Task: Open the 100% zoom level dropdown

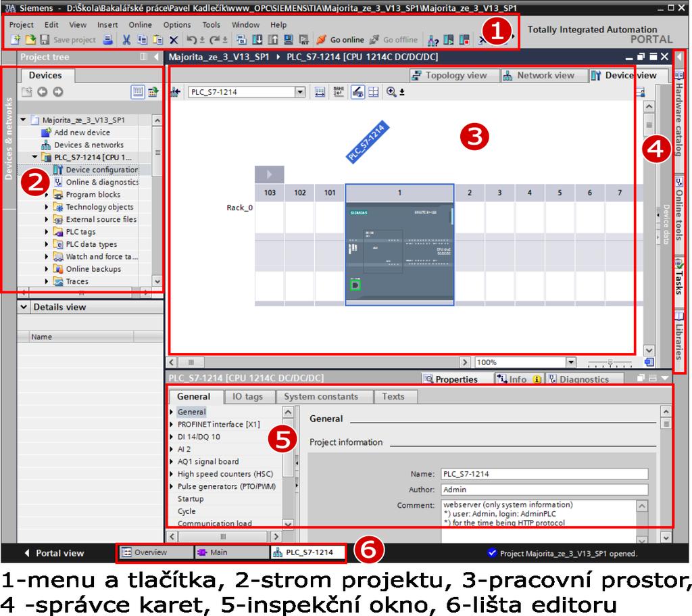Action: [571, 362]
